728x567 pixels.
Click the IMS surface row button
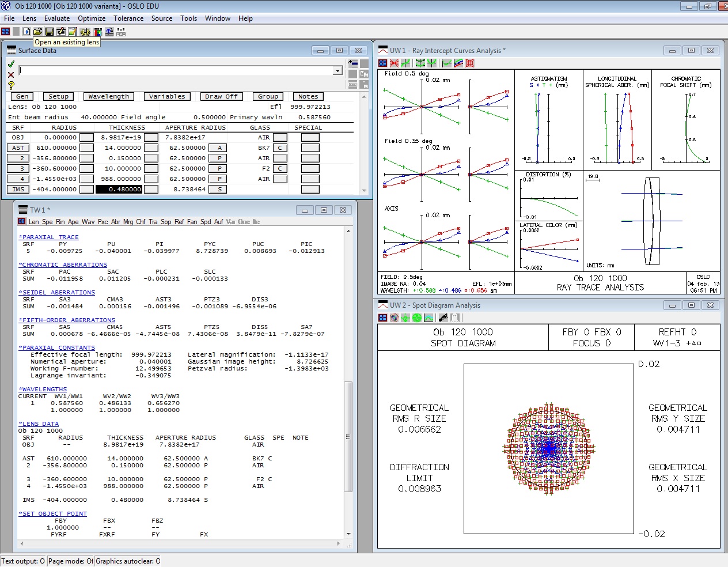click(x=18, y=189)
